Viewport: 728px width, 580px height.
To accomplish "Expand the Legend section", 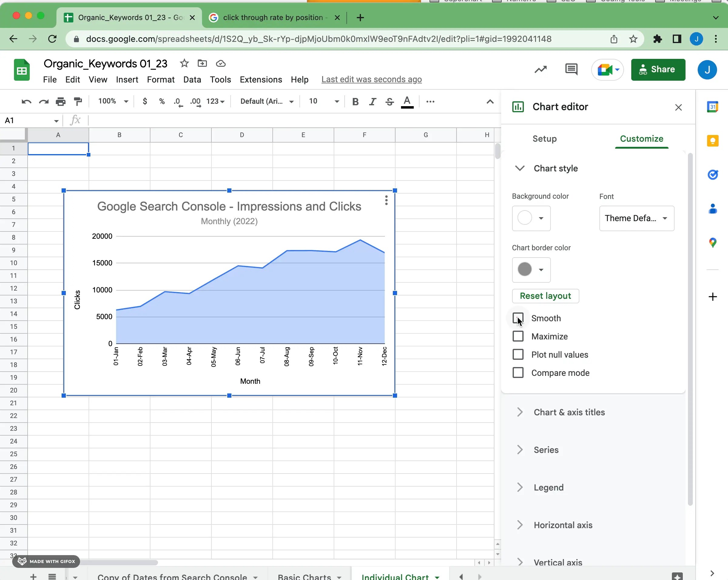I will [548, 487].
